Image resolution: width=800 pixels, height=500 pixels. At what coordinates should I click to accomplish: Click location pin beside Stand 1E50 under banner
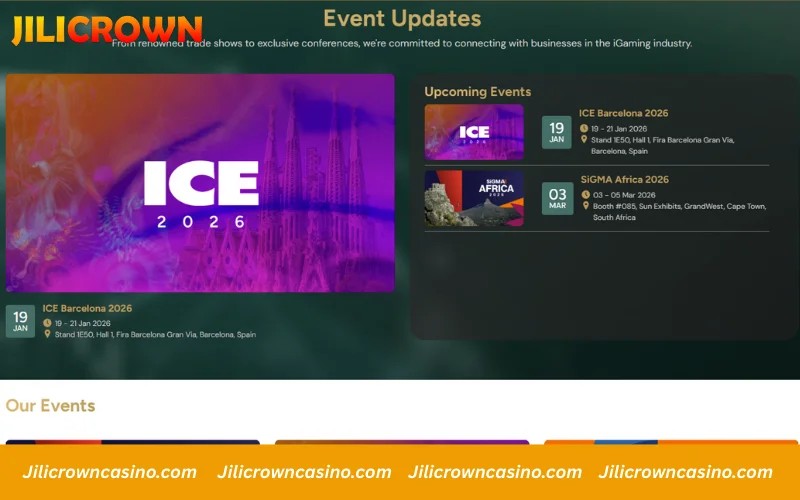tap(47, 334)
